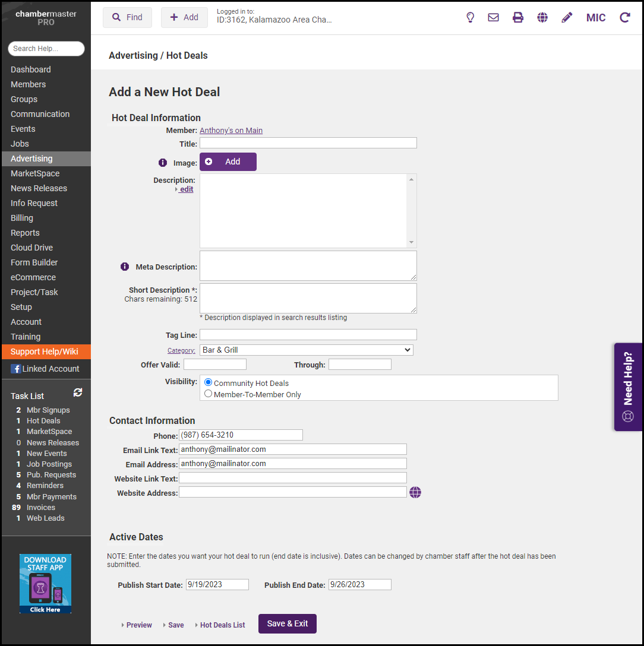Click the Title input field
This screenshot has width=644, height=646.
[308, 143]
